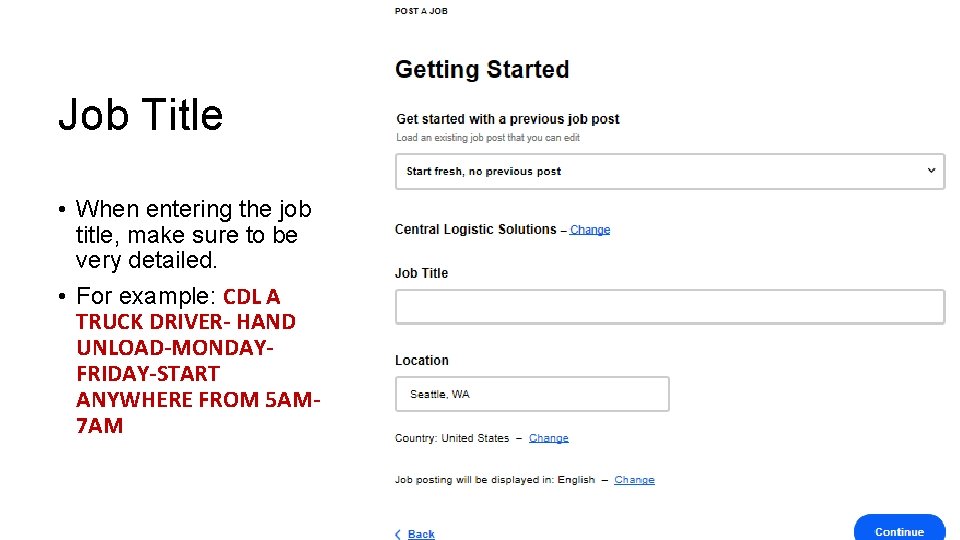The height and width of the screenshot is (540, 960).
Task: Click the left chevron icon beside Back
Action: point(398,534)
